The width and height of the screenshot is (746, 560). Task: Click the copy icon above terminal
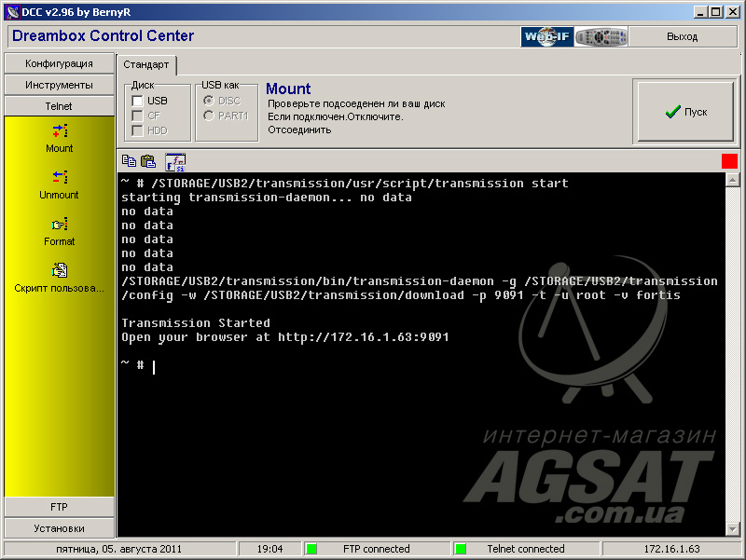click(129, 161)
